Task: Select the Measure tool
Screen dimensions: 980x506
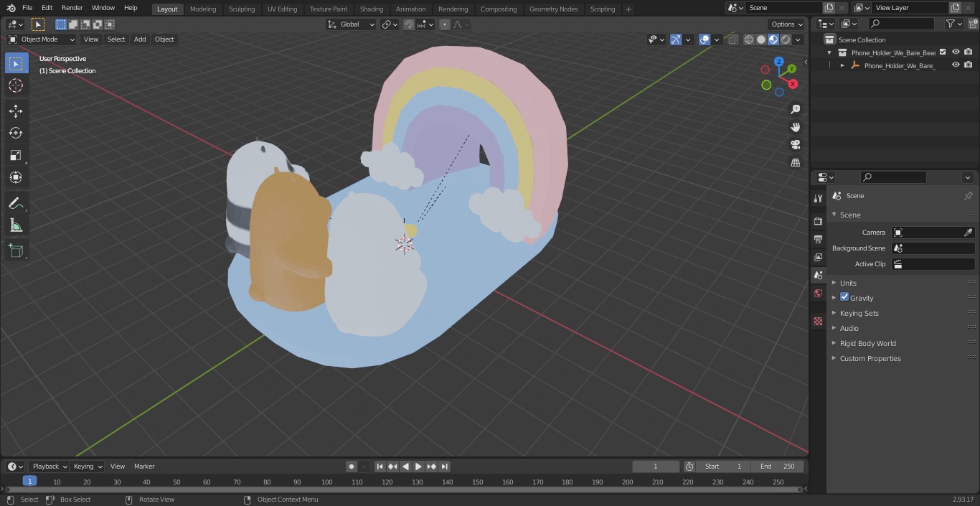Action: pyautogui.click(x=16, y=226)
